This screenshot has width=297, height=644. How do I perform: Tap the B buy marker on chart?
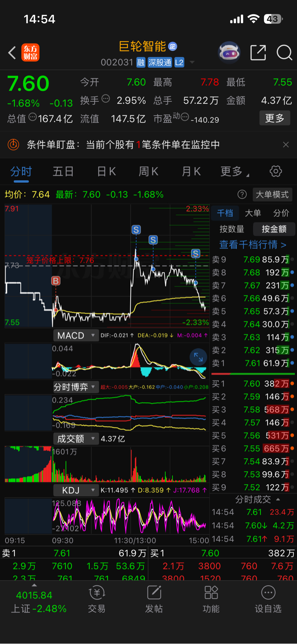56,281
